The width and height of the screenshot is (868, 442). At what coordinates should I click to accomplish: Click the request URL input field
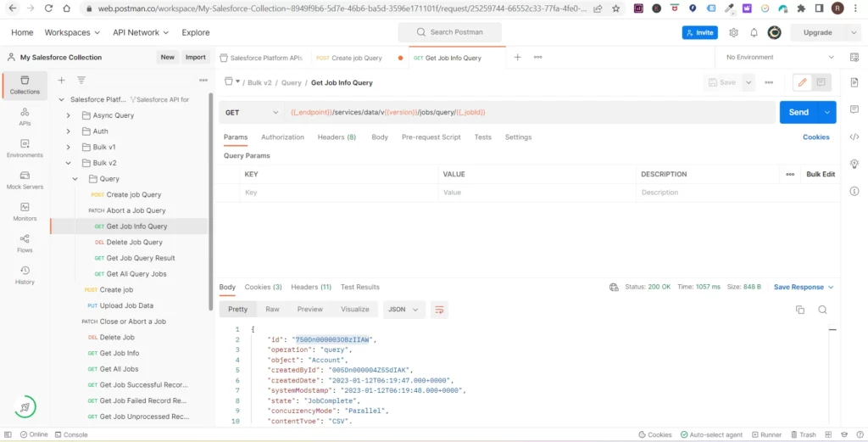[x=530, y=113]
